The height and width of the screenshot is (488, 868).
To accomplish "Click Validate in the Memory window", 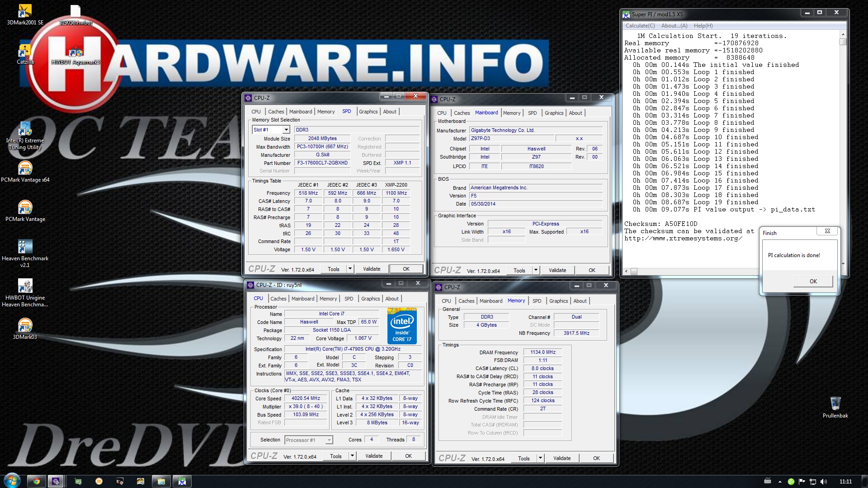I will coord(562,458).
